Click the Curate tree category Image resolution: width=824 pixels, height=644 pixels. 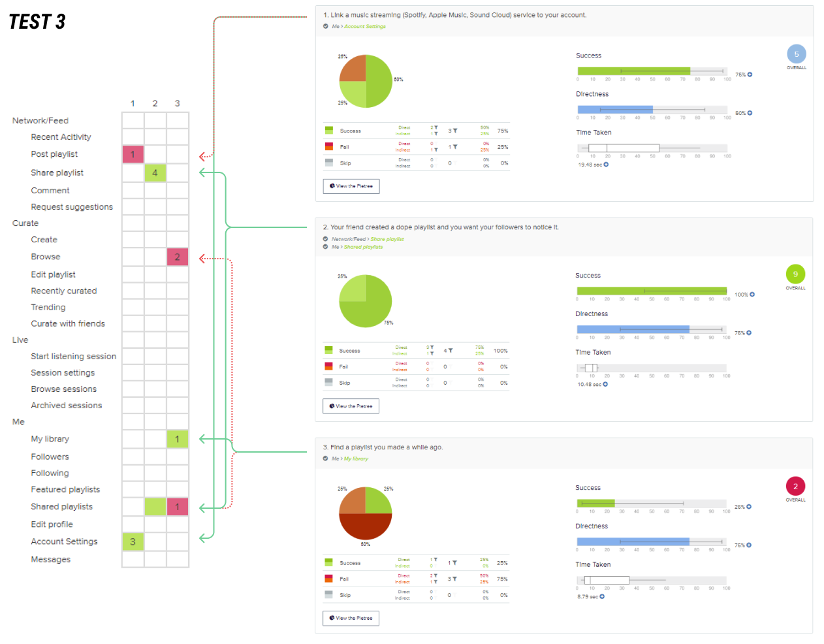click(25, 223)
